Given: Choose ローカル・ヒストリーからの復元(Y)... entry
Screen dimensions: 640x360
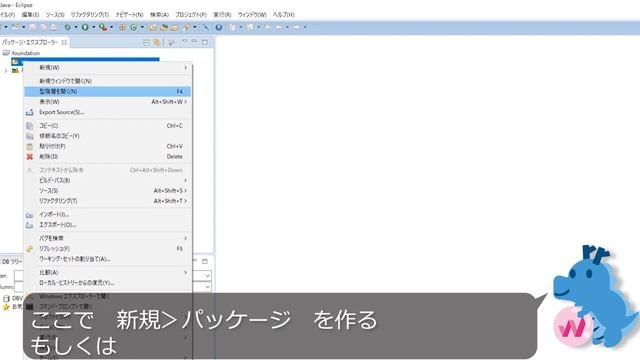Looking at the screenshot, I should click(x=108, y=282).
